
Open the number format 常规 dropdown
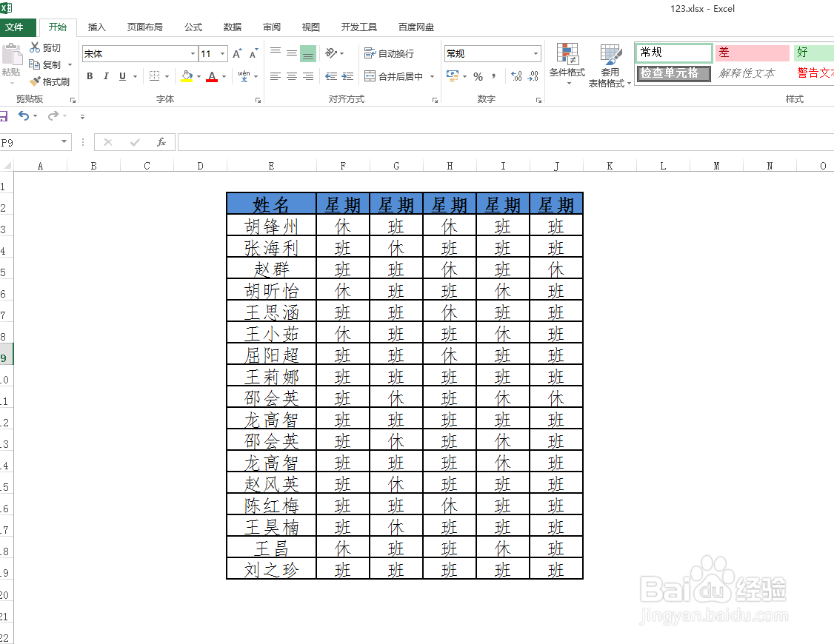[536, 53]
